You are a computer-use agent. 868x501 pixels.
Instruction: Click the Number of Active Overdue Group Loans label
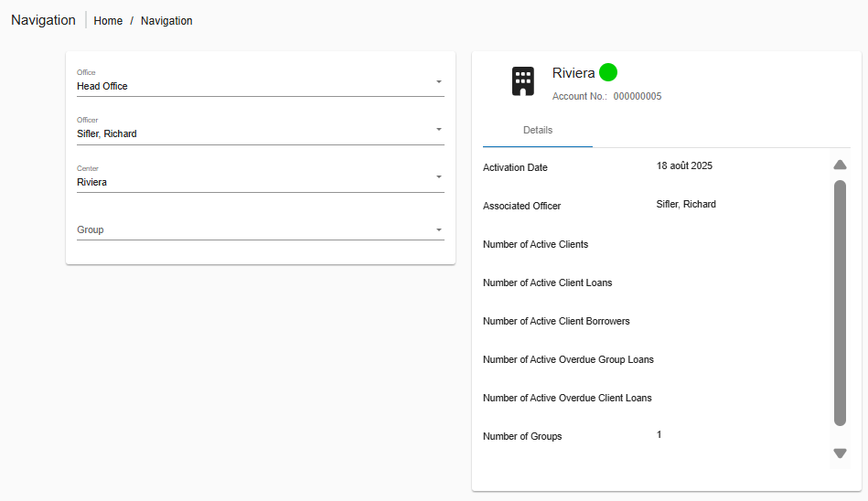pos(568,360)
